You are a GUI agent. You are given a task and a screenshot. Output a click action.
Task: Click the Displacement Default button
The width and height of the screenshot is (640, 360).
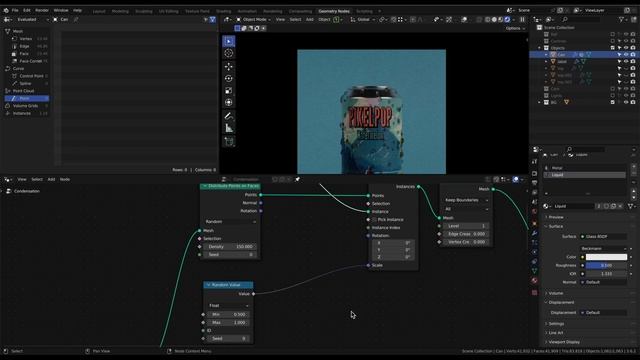point(604,312)
